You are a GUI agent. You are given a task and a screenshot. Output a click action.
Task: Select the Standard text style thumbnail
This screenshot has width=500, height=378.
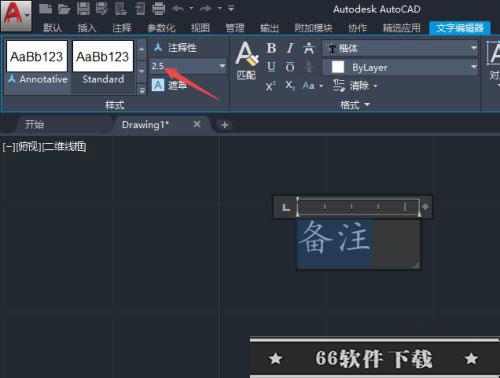(x=103, y=63)
